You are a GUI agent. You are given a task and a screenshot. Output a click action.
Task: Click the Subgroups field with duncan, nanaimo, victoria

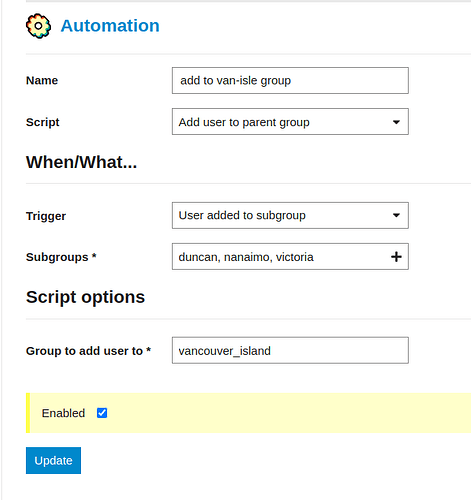point(290,256)
